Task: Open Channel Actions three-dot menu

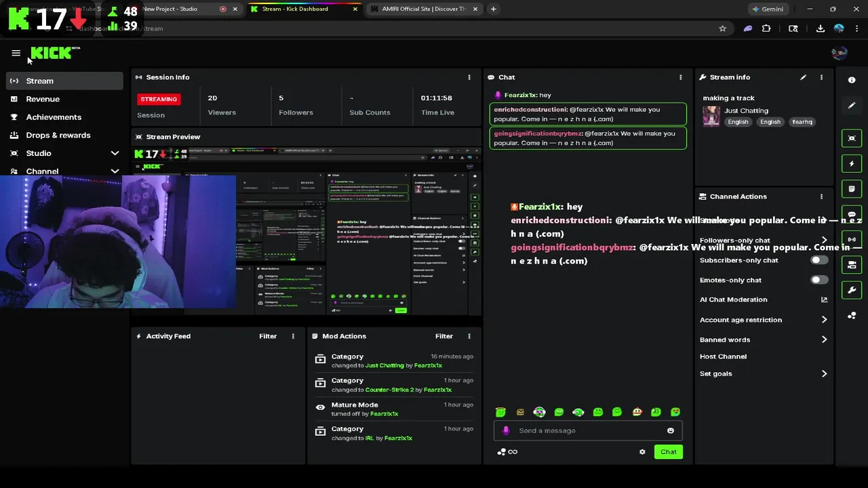Action: (x=821, y=197)
